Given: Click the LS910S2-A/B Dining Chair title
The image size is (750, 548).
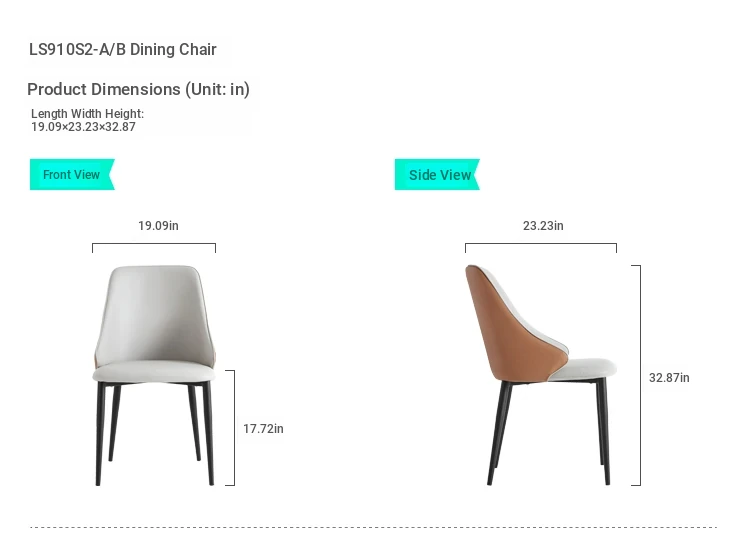Looking at the screenshot, I should [x=123, y=49].
